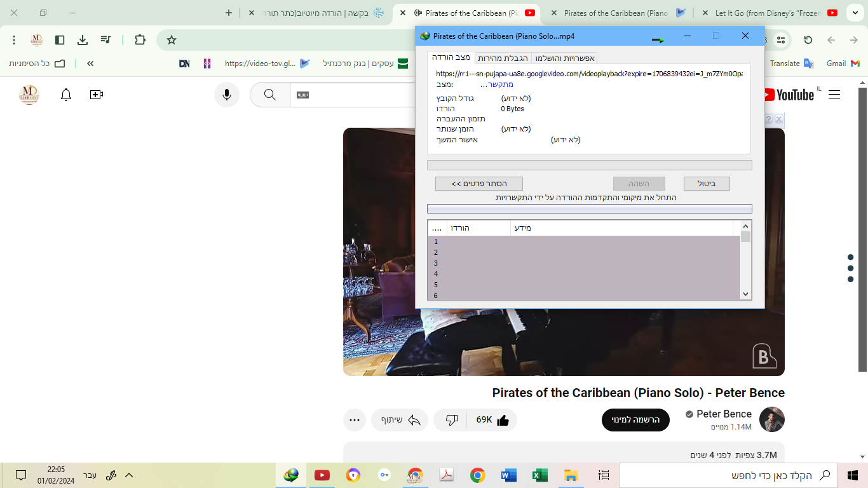Go to the YouTube home logo
This screenshot has width=868, height=488.
[x=788, y=95]
